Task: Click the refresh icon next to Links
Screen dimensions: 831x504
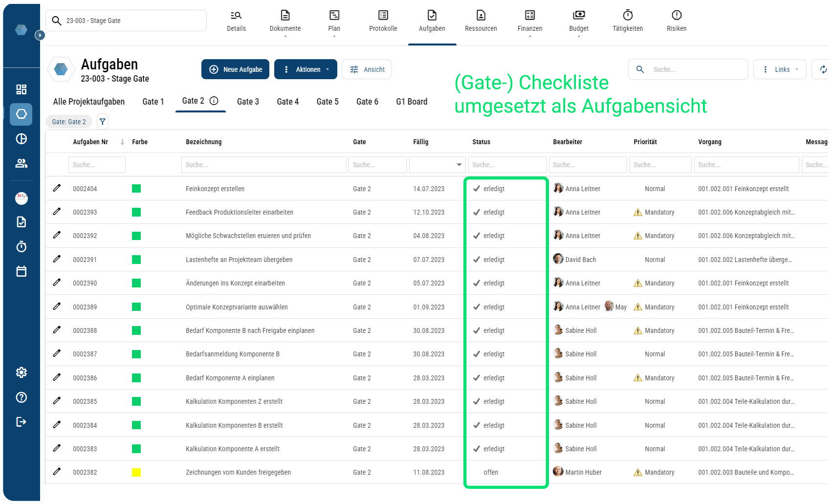Action: [x=823, y=69]
